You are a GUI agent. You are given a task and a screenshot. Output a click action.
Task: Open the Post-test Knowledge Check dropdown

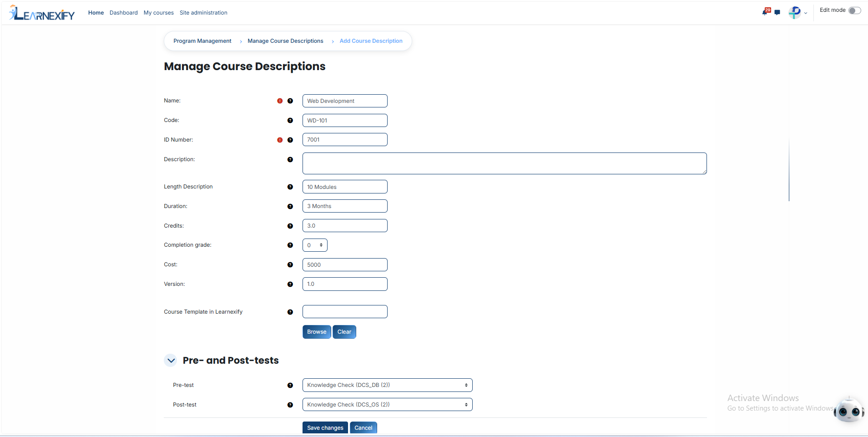click(387, 405)
